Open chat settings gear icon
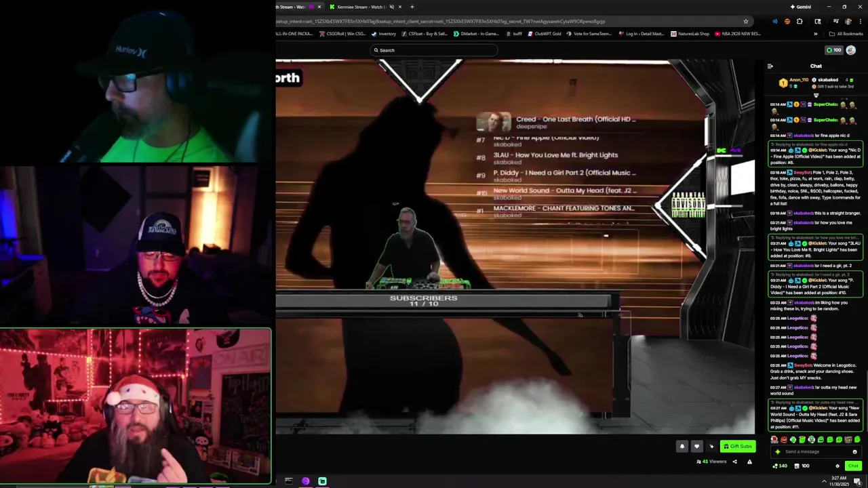868x488 pixels. (837, 466)
